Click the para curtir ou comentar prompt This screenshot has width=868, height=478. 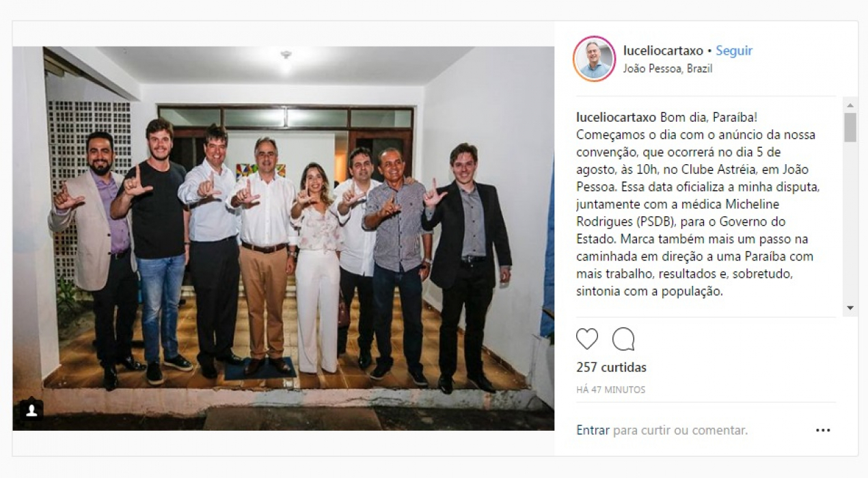coord(680,430)
